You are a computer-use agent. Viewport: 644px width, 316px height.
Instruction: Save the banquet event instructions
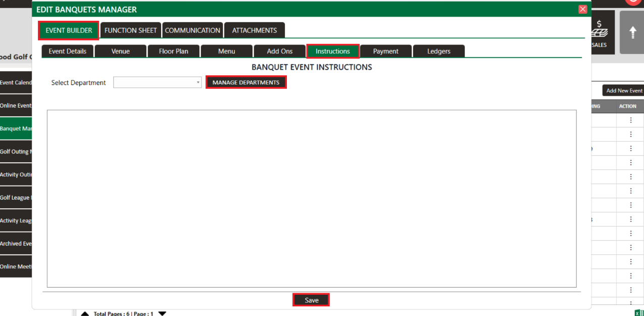(311, 300)
